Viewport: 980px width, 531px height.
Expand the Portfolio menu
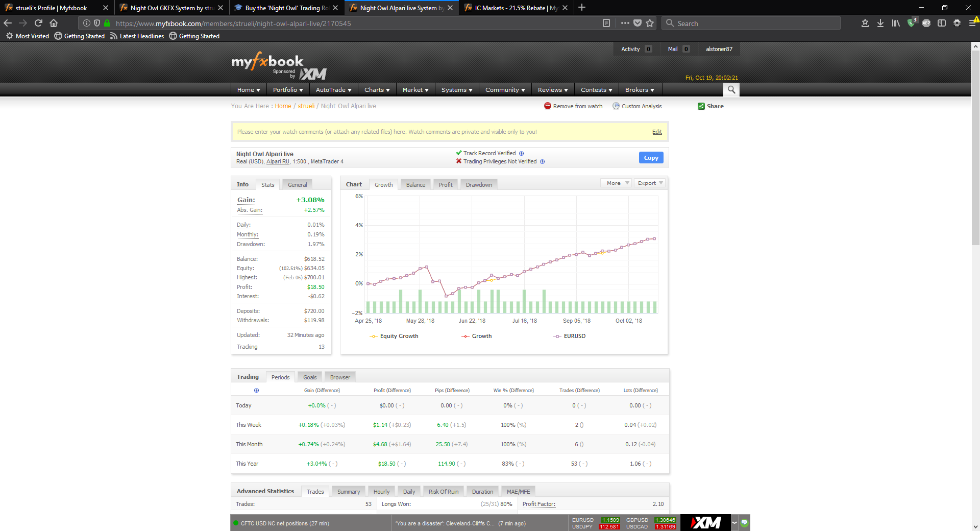pos(288,90)
